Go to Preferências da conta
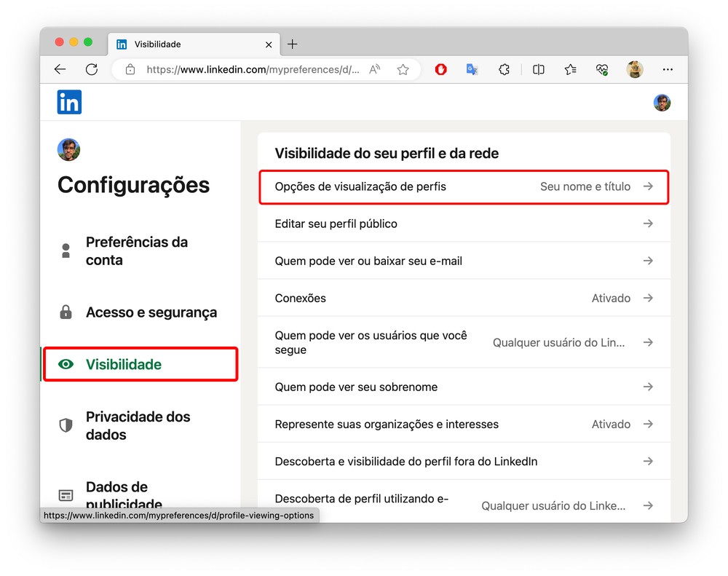Viewport: 728px width, 576px height. tap(136, 251)
